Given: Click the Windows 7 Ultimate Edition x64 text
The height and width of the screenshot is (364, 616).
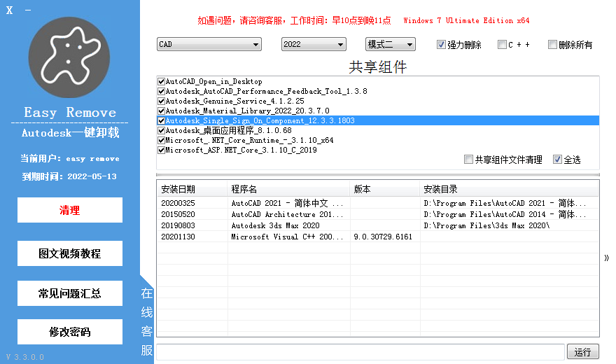Looking at the screenshot, I should (x=466, y=20).
